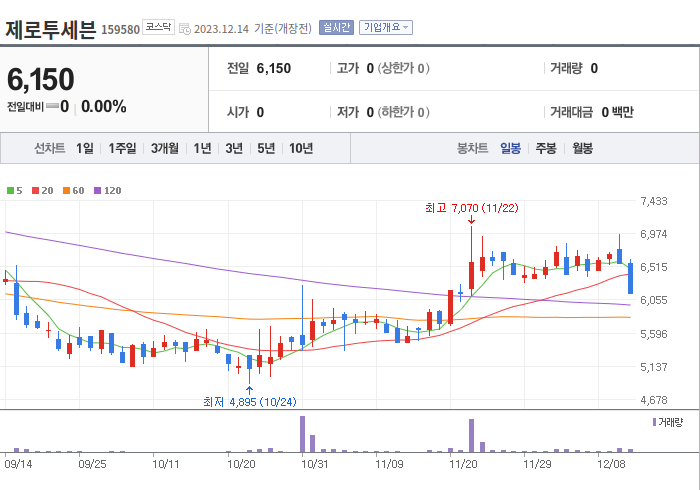Click the 12/08 date axis label

click(611, 464)
